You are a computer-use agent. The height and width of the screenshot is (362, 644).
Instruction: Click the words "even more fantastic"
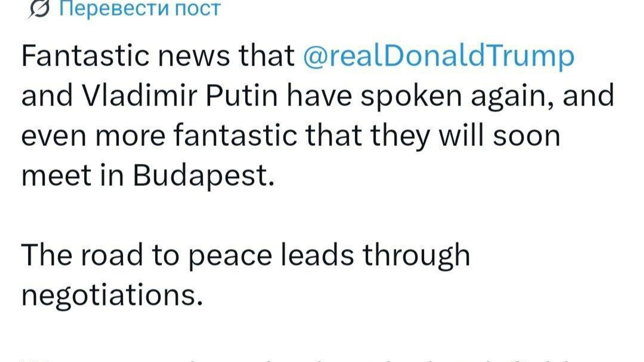coord(159,136)
